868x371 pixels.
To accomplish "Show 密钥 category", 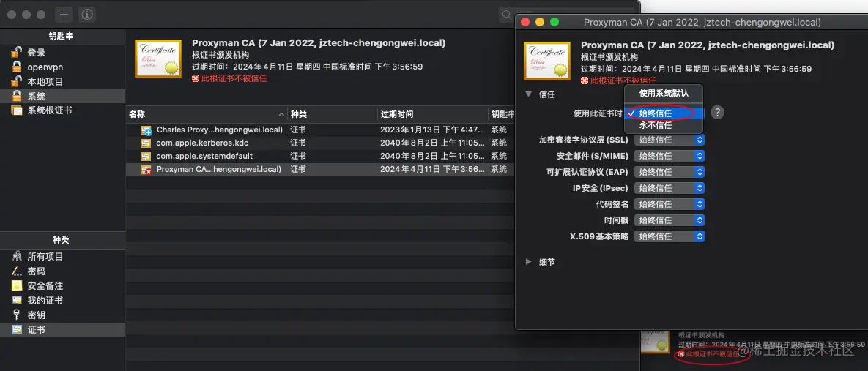I will (x=62, y=315).
